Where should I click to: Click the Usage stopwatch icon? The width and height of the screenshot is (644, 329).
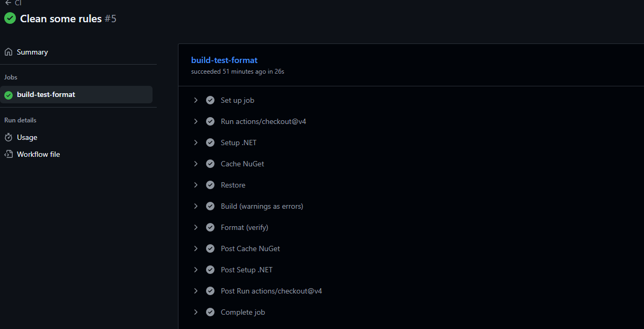(x=8, y=137)
